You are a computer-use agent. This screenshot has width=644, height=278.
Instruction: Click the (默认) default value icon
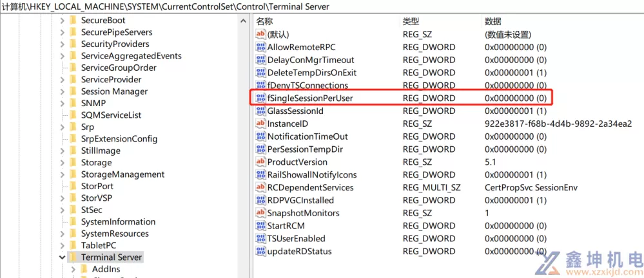click(x=261, y=35)
